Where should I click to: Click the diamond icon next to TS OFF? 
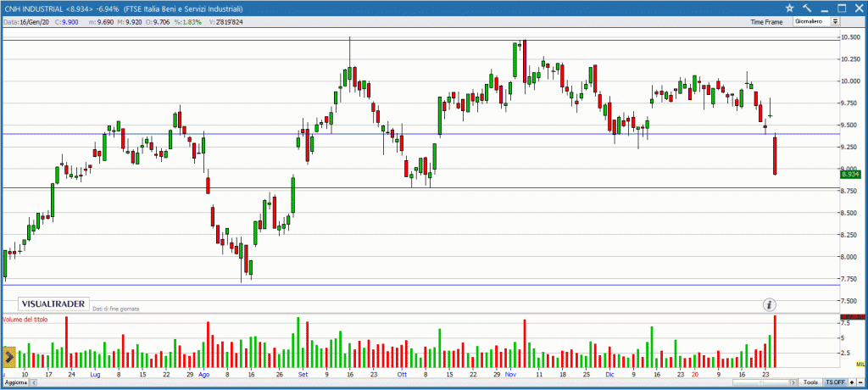(x=851, y=382)
